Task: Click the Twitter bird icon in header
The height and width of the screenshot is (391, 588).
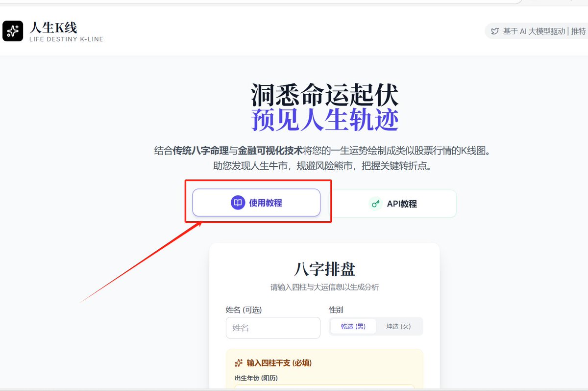Action: coord(495,31)
